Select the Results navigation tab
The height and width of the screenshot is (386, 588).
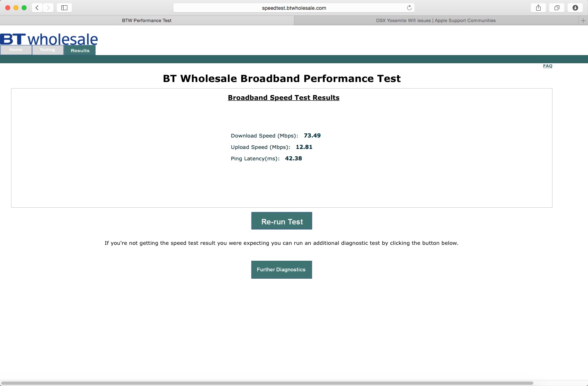[x=80, y=50]
